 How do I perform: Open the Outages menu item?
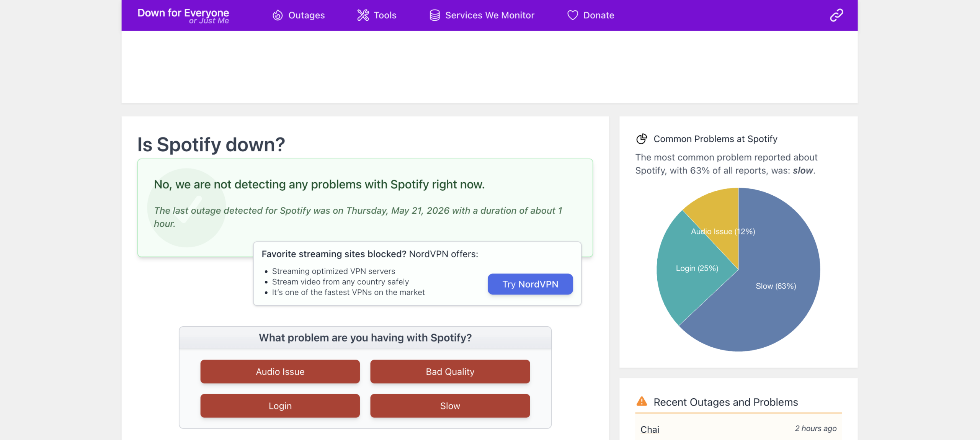(299, 15)
